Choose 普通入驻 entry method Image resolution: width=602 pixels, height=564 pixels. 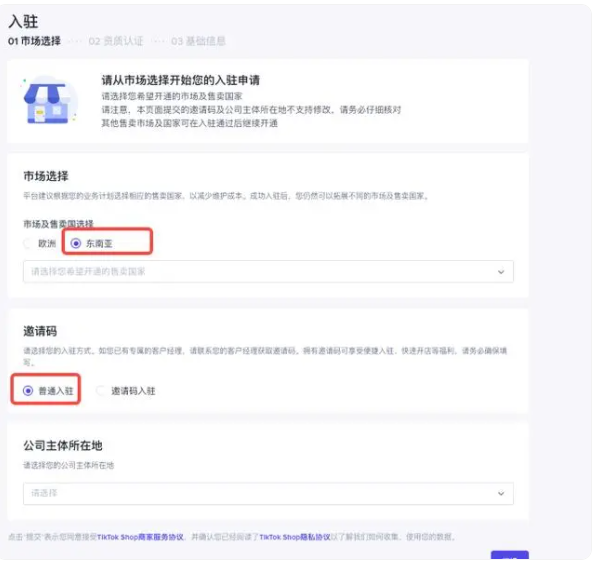point(28,391)
